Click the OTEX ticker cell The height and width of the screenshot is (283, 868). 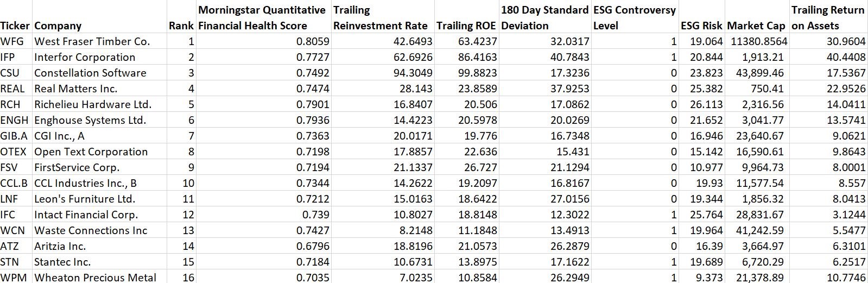point(13,152)
